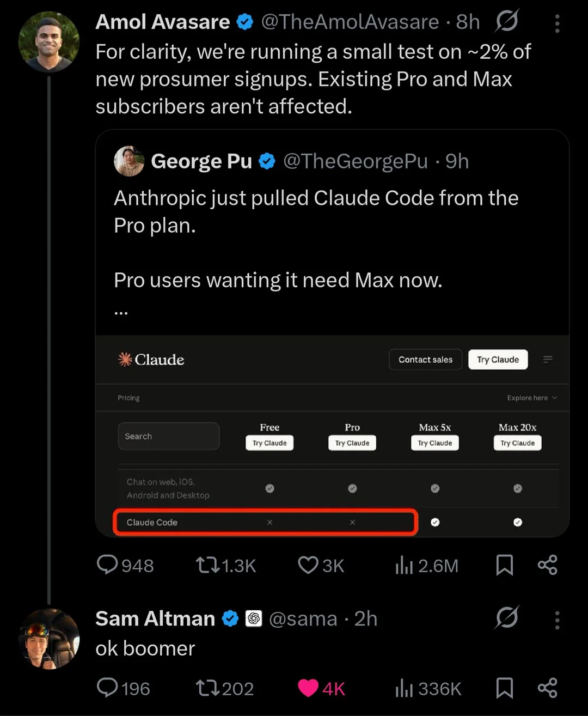Like Amol Avasare's tweet

click(308, 565)
